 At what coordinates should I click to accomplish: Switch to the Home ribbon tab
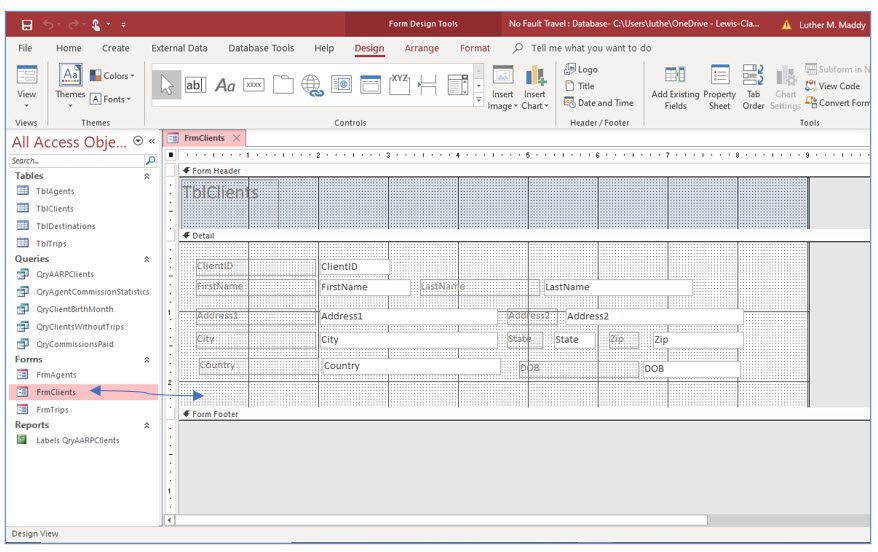coord(68,48)
